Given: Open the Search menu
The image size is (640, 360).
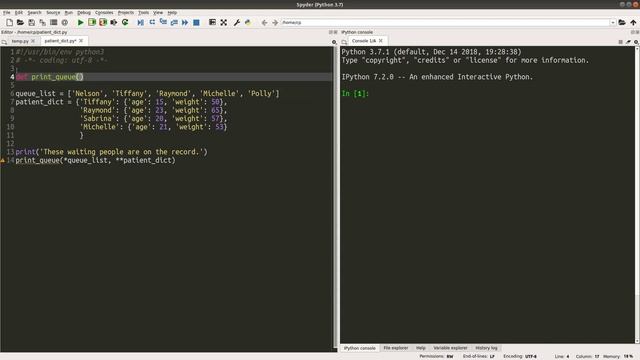Looking at the screenshot, I should click(34, 13).
